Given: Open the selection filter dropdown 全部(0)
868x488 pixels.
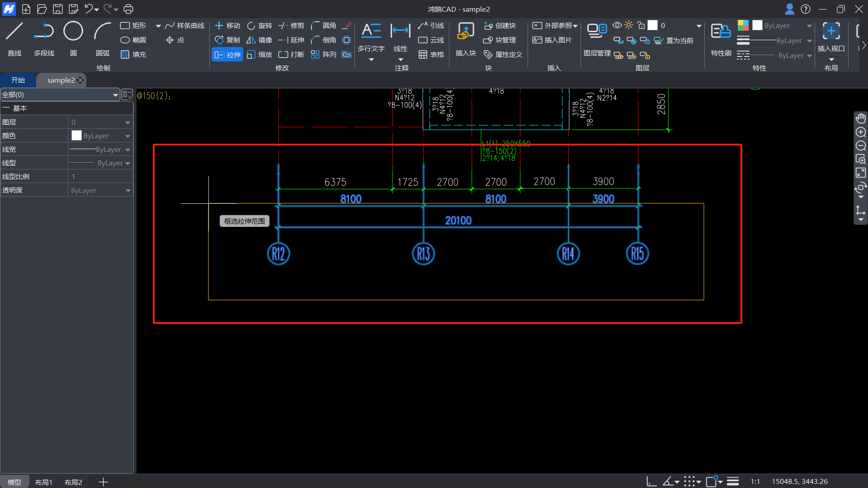Looking at the screenshot, I should [60, 95].
